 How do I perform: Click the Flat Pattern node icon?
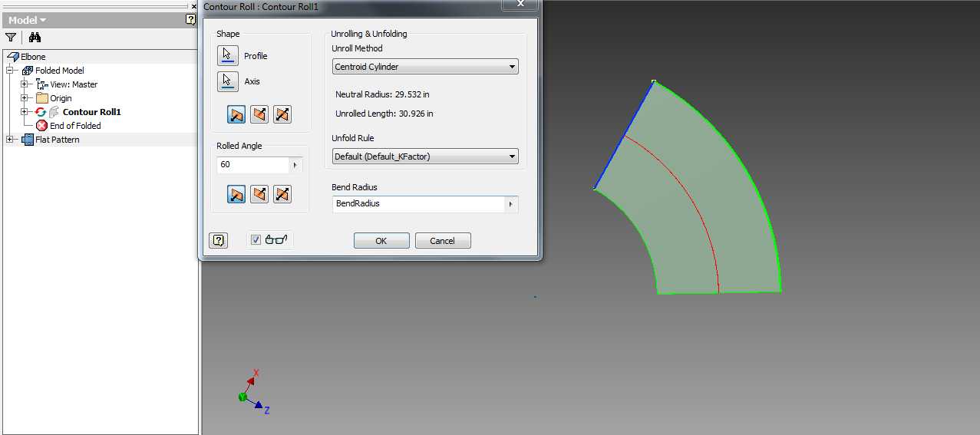click(x=28, y=140)
